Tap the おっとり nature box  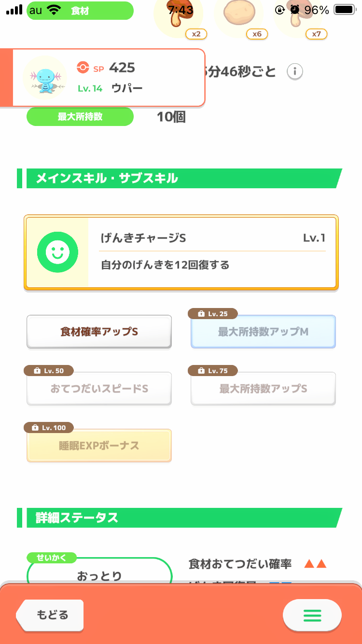click(99, 574)
